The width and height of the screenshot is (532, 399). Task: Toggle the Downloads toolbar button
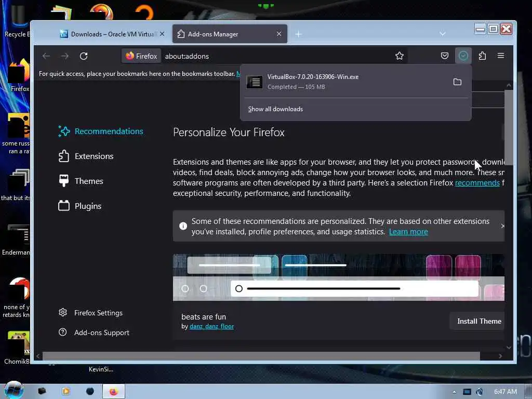coord(463,56)
